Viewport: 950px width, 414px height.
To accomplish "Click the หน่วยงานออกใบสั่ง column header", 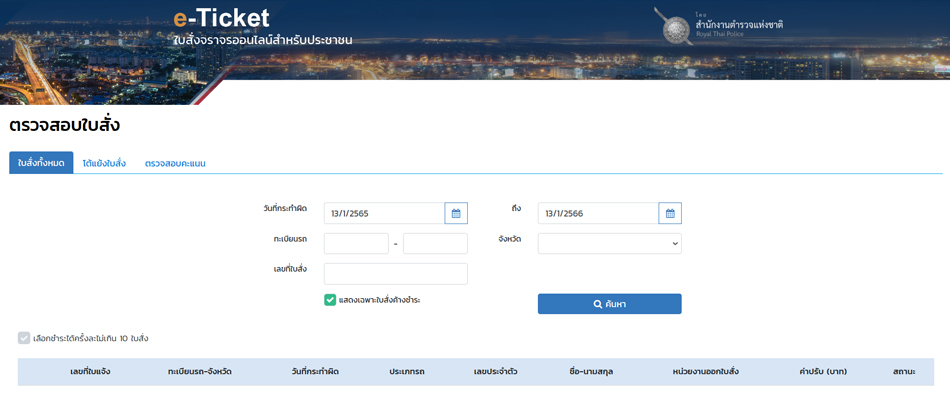I will tap(706, 372).
